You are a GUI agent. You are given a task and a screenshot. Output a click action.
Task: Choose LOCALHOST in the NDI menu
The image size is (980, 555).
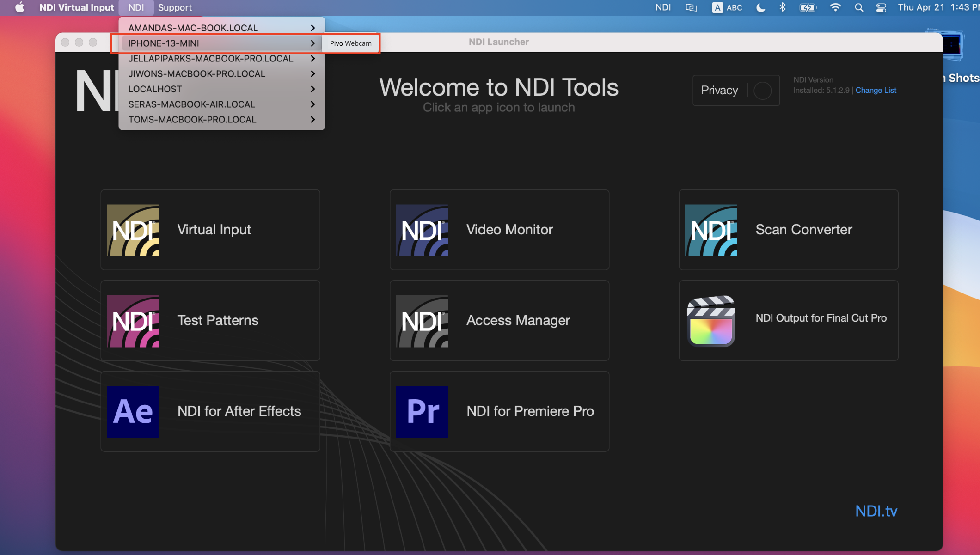(221, 89)
